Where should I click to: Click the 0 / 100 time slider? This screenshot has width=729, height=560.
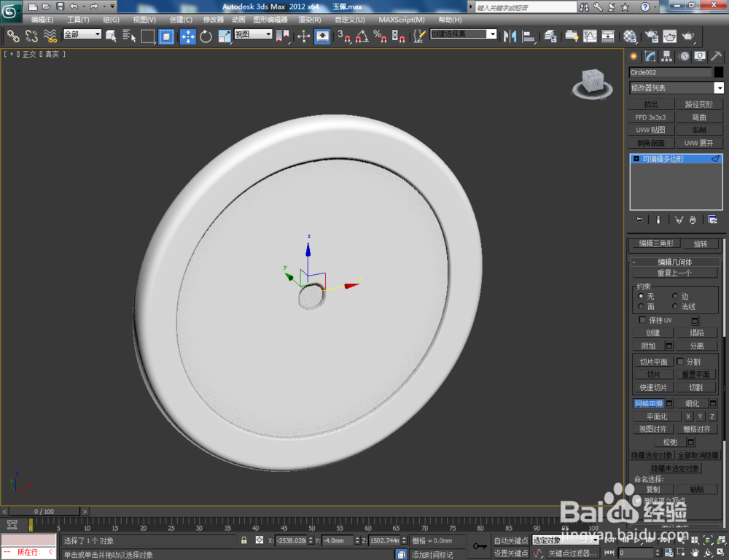(x=44, y=511)
